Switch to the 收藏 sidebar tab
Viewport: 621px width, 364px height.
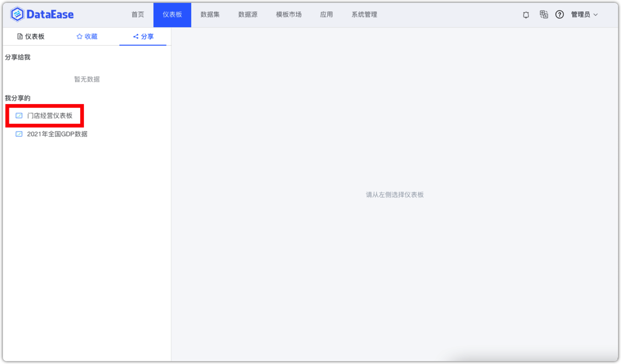(87, 36)
